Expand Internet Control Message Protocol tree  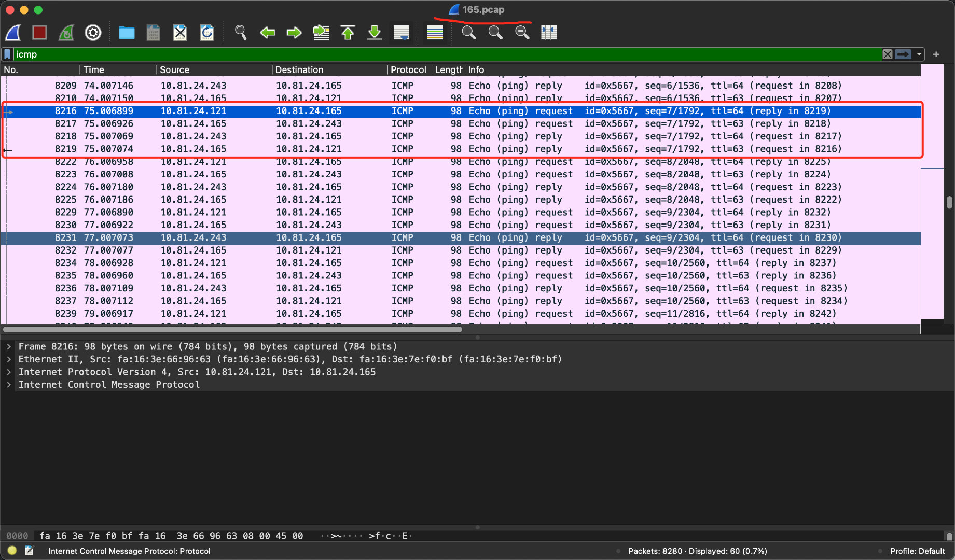point(9,385)
